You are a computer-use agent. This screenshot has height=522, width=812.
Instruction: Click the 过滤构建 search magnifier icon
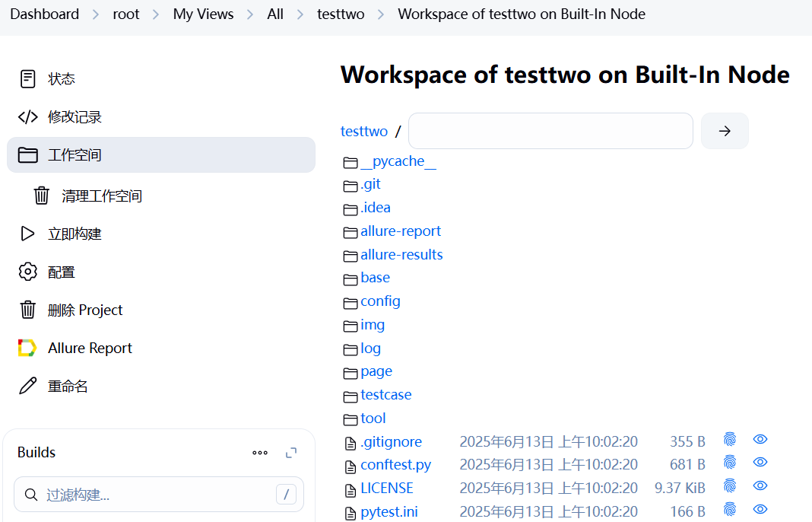coord(31,495)
